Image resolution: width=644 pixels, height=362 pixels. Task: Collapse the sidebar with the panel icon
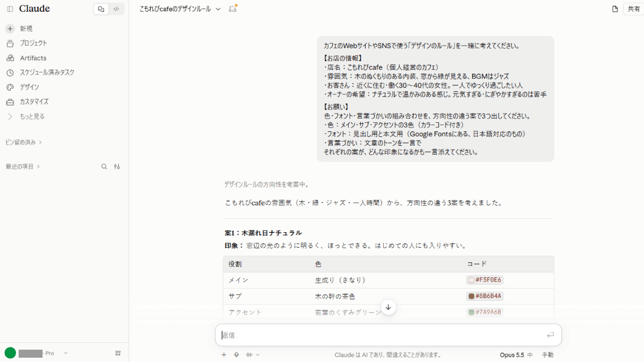(10, 9)
